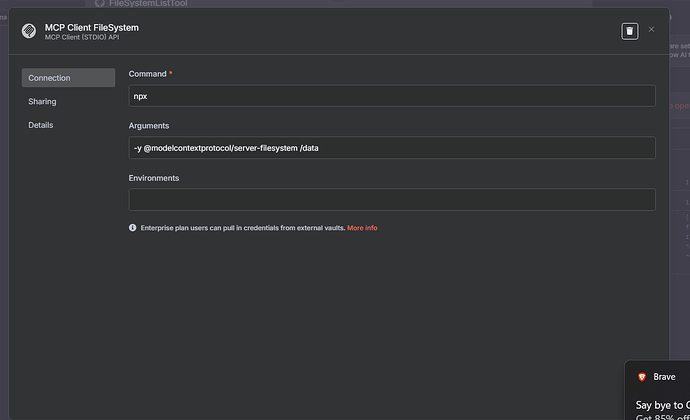This screenshot has width=690, height=420.
Task: Open the More info link
Action: click(x=362, y=228)
